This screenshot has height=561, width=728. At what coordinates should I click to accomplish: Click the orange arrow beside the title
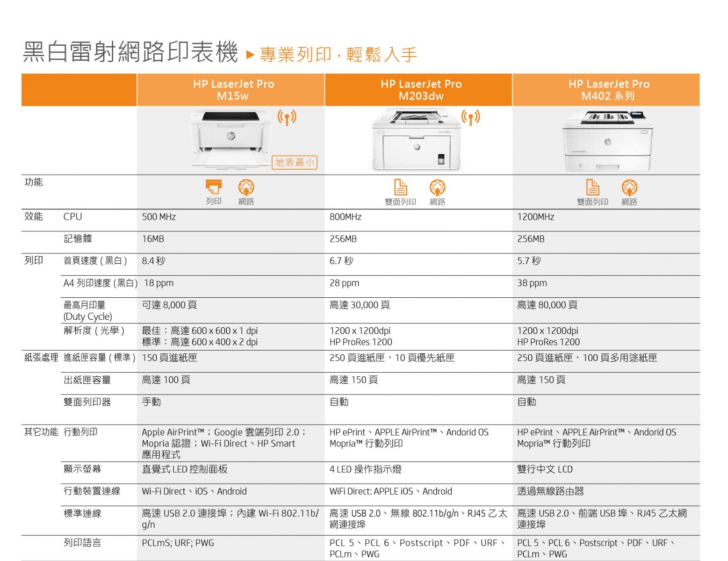[250, 55]
